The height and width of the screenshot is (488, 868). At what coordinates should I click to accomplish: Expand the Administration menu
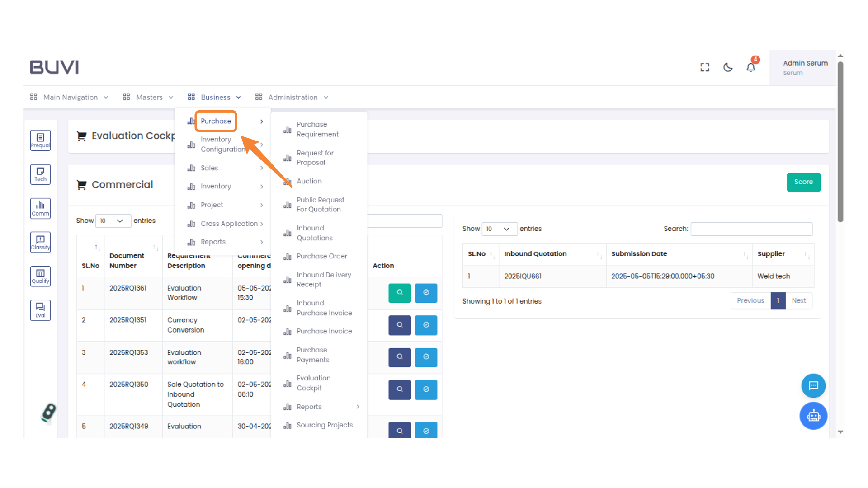pyautogui.click(x=292, y=97)
